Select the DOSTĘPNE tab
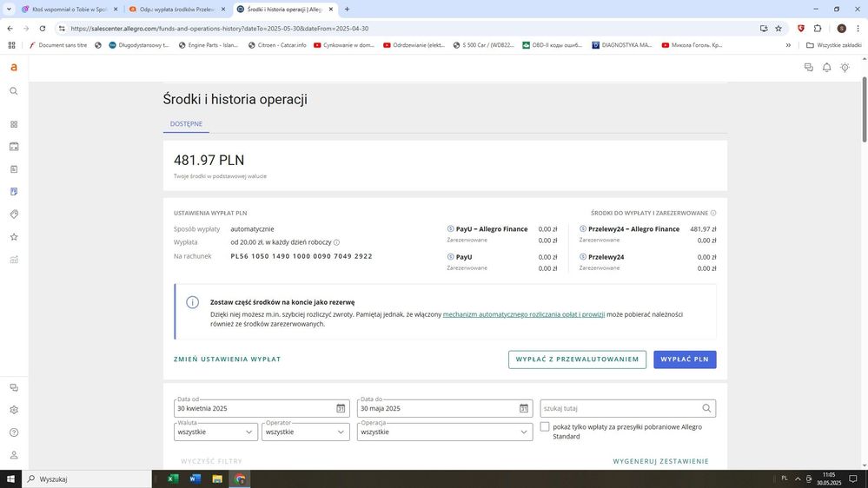Screen dimensions: 868x488 [186, 124]
